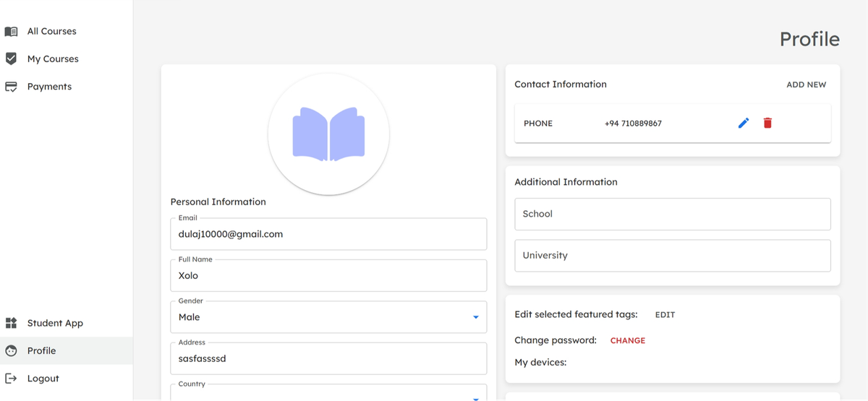Click CHANGE to change password
The image size is (868, 401).
pyautogui.click(x=627, y=340)
